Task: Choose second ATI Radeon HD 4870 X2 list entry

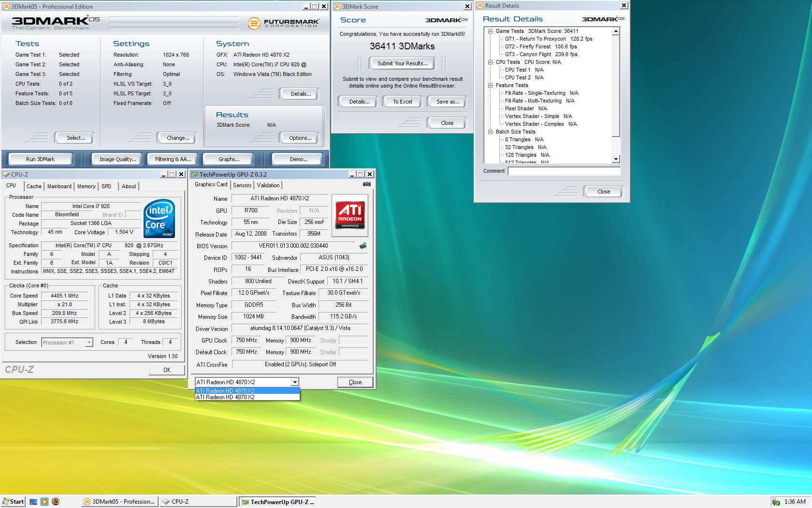Action: coord(247,397)
